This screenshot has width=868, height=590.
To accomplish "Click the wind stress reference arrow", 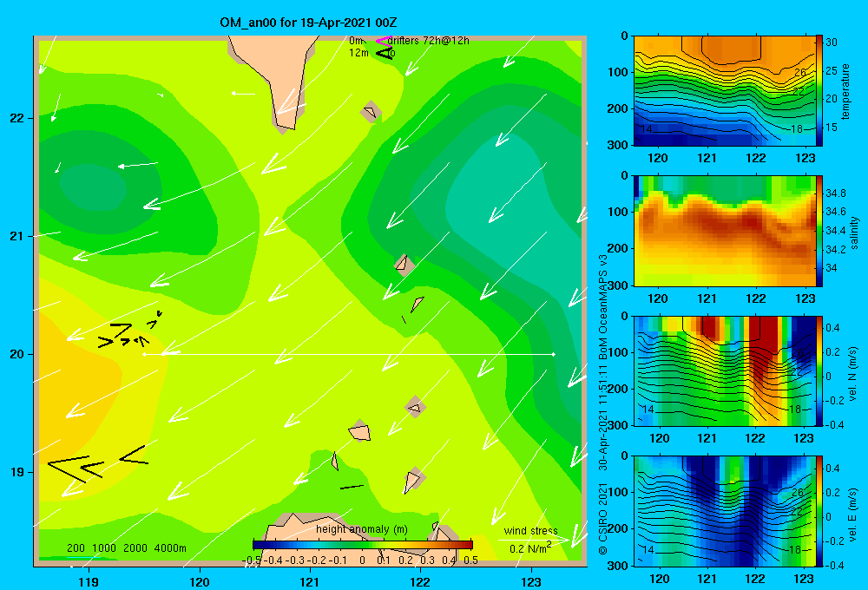I will click(x=534, y=539).
